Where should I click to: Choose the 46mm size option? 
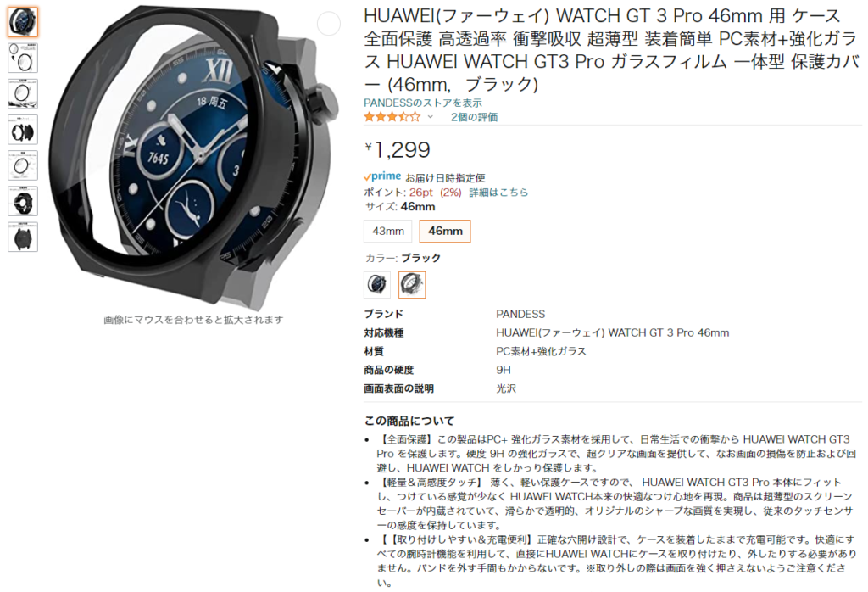coord(445,231)
